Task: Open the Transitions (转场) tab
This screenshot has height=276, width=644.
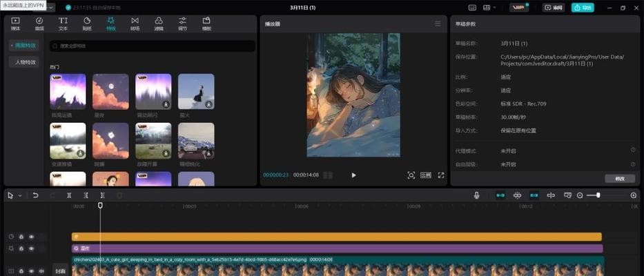Action: click(x=135, y=24)
